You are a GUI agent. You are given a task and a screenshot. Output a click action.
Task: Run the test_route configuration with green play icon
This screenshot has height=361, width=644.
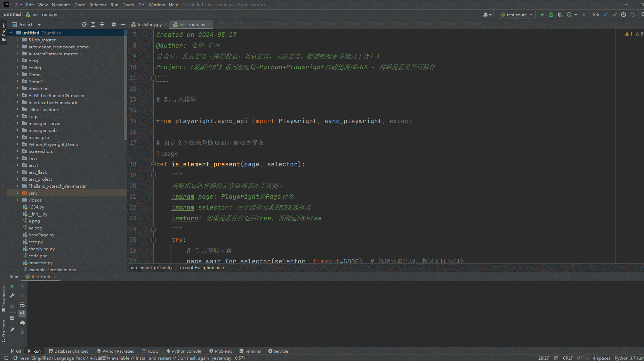coord(542,15)
